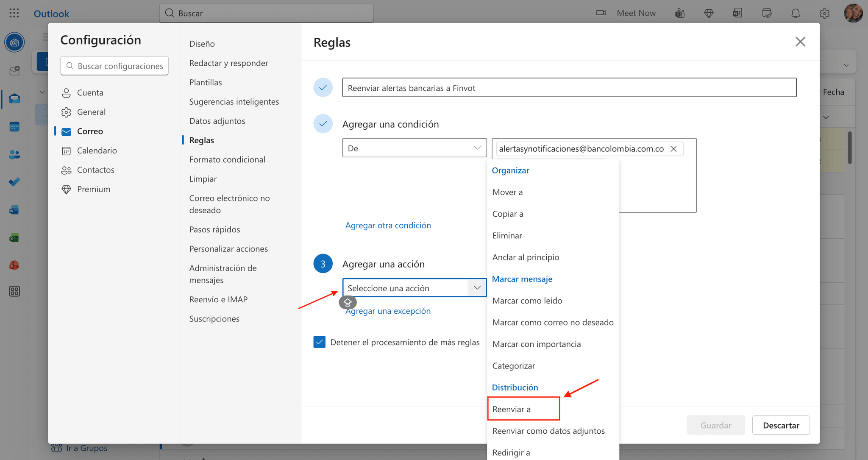868x460 pixels.
Task: Open the People app in left rail
Action: [14, 154]
